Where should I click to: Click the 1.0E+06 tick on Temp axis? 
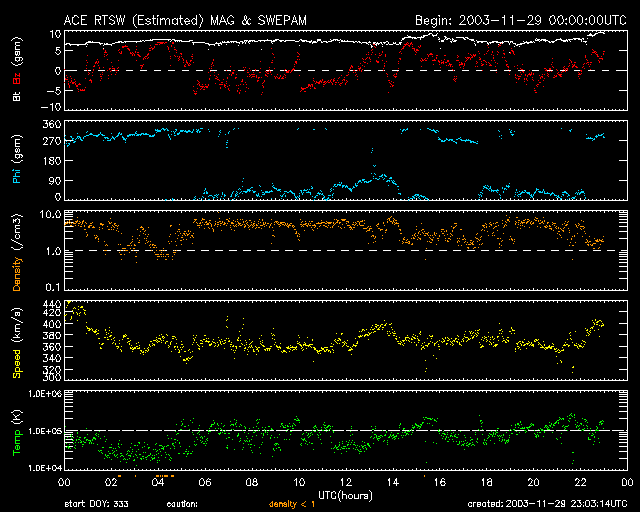tap(38, 394)
